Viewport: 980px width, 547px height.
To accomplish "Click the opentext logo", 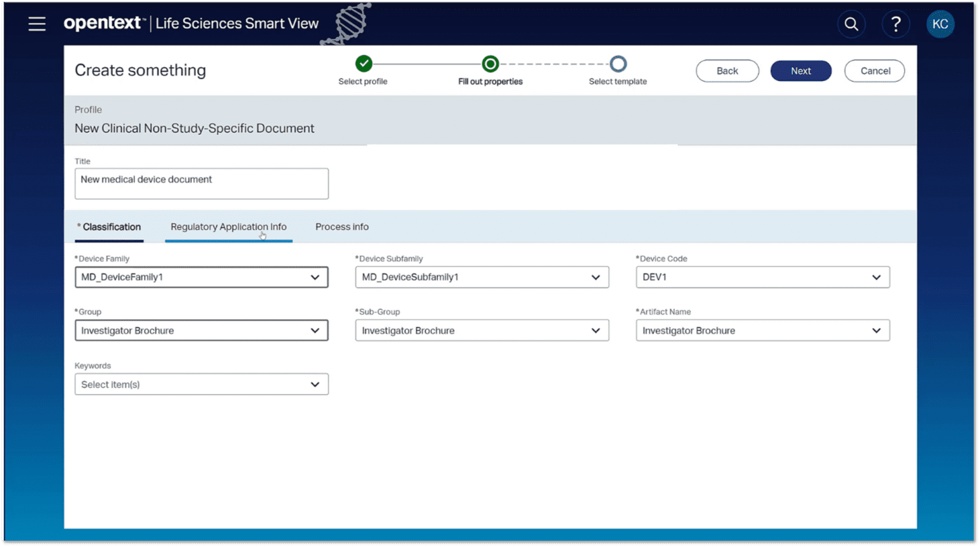I will pyautogui.click(x=103, y=23).
